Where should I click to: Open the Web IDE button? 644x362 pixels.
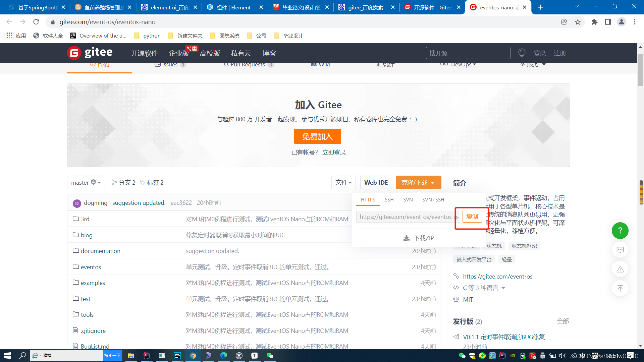[x=376, y=182]
